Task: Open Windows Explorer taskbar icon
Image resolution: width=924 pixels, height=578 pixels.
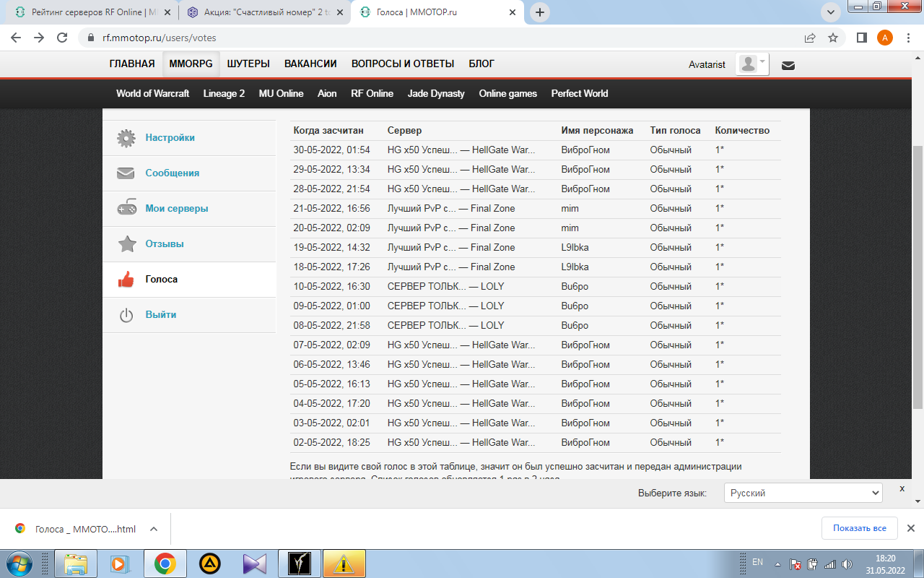Action: point(76,564)
